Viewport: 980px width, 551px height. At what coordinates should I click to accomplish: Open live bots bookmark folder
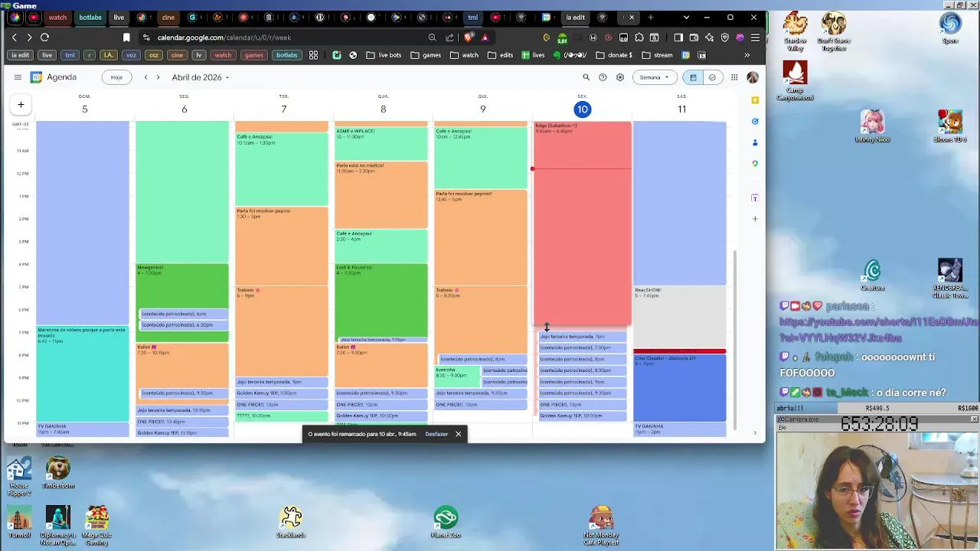click(384, 55)
